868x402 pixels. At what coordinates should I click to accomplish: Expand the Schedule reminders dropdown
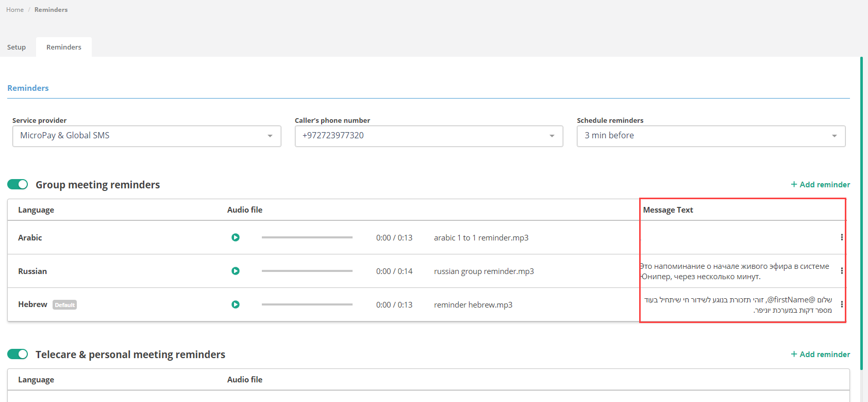point(711,136)
